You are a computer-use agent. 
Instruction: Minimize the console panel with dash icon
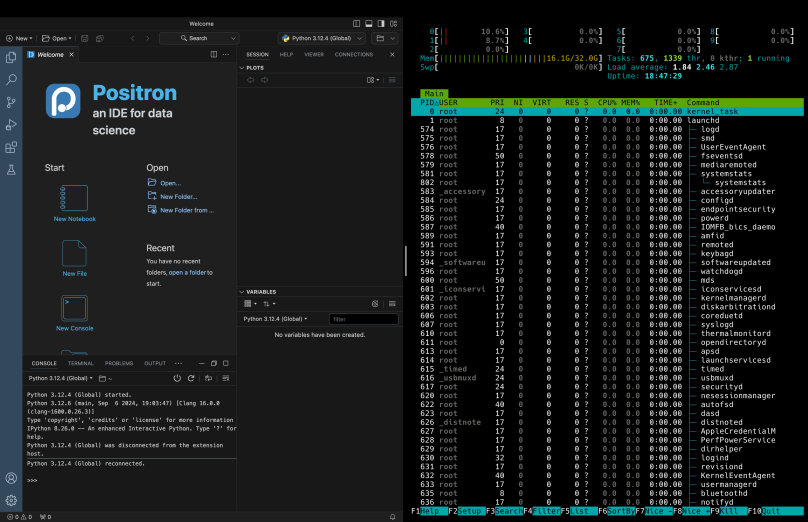[x=201, y=363]
